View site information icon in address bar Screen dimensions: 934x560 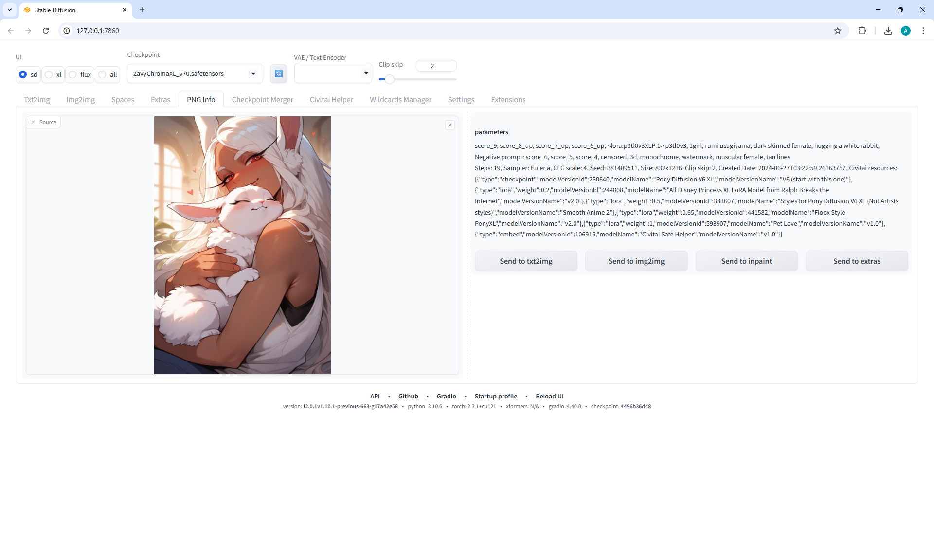(67, 31)
